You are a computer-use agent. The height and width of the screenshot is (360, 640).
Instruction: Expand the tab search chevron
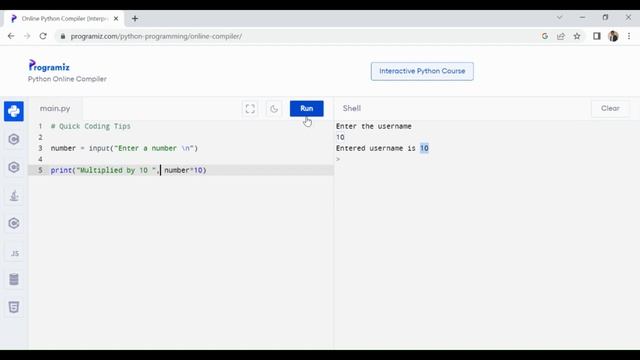[x=560, y=18]
